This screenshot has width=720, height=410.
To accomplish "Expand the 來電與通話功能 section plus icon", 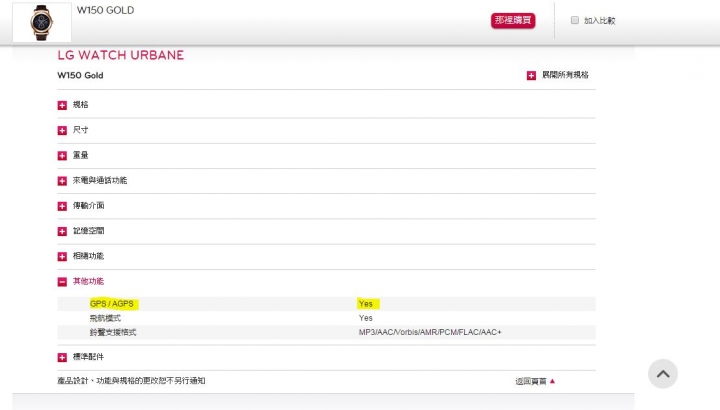I will pos(62,181).
